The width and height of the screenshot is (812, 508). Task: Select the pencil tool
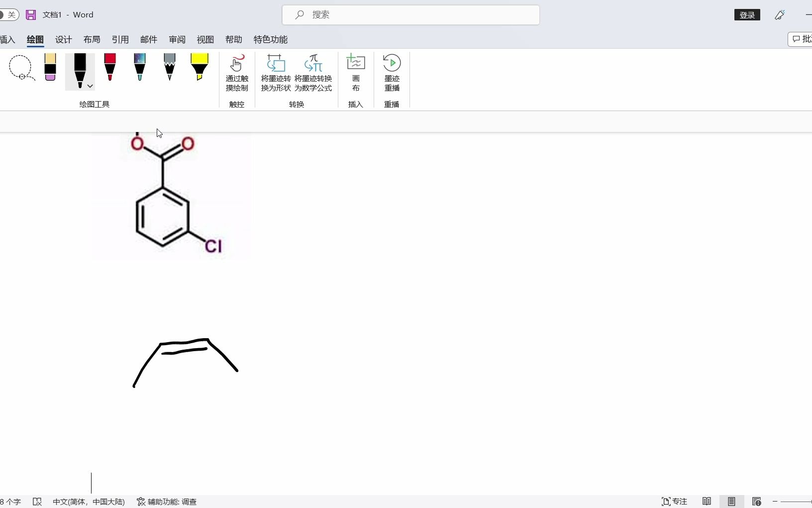[170, 67]
